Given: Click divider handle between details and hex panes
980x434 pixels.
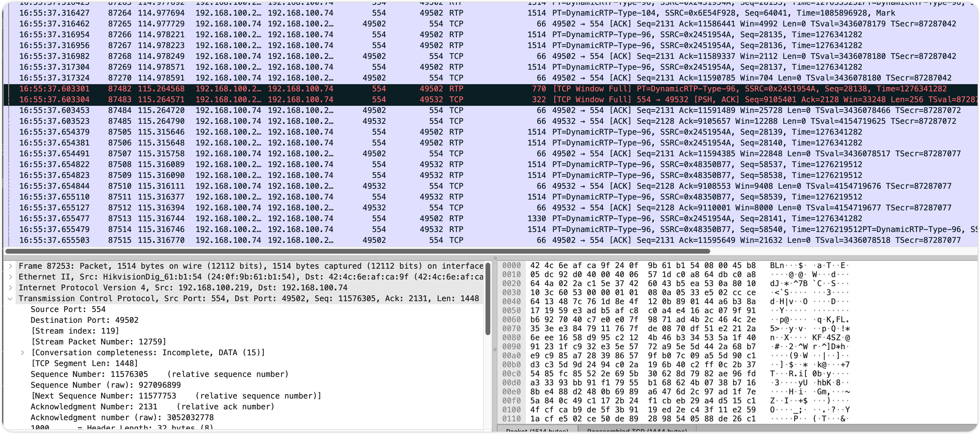Looking at the screenshot, I should [x=495, y=349].
